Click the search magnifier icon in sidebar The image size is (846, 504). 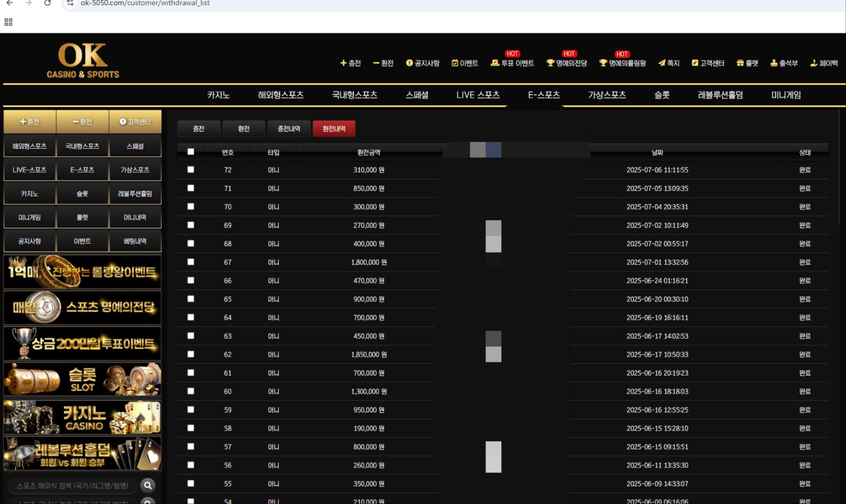pyautogui.click(x=148, y=485)
